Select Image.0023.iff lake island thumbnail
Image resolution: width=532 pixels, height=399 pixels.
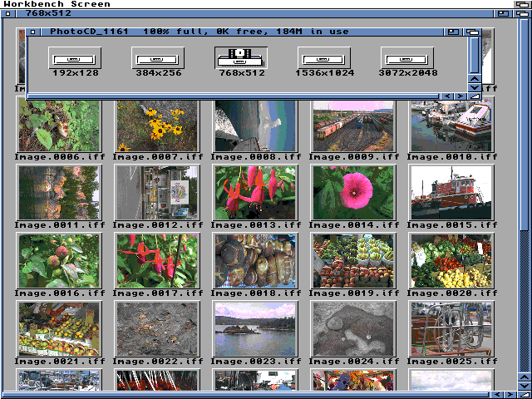click(255, 329)
